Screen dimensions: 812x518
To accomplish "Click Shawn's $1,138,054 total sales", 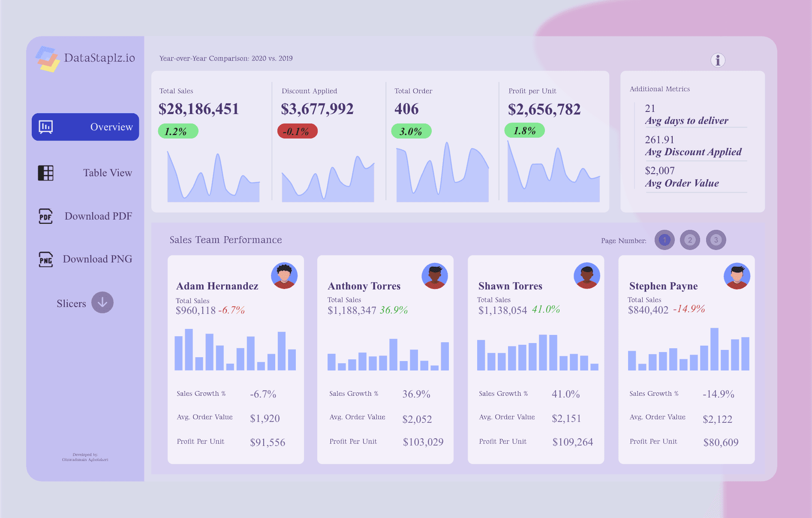I will [x=502, y=310].
